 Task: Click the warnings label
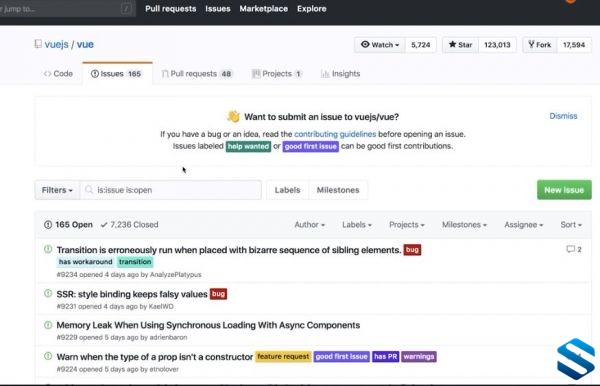pos(419,357)
